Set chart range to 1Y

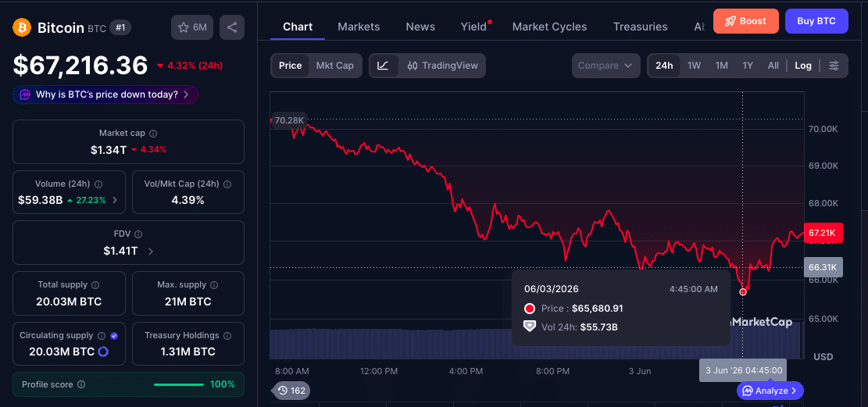748,66
